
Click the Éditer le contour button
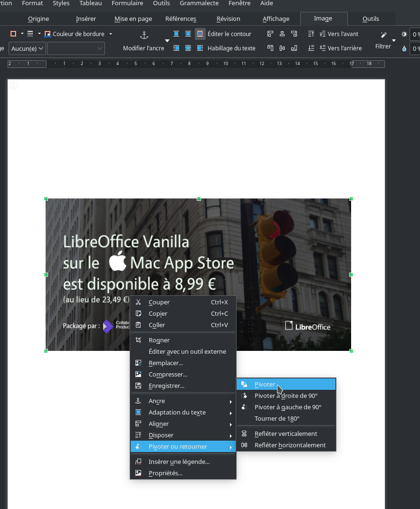[x=229, y=34]
